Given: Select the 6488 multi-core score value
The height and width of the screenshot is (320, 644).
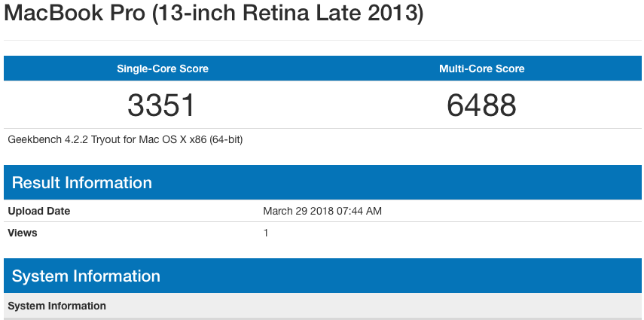Looking at the screenshot, I should 482,105.
